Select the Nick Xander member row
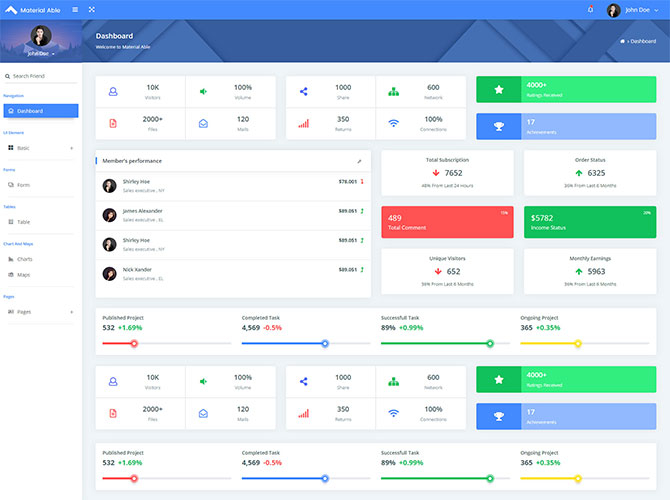 [x=233, y=274]
